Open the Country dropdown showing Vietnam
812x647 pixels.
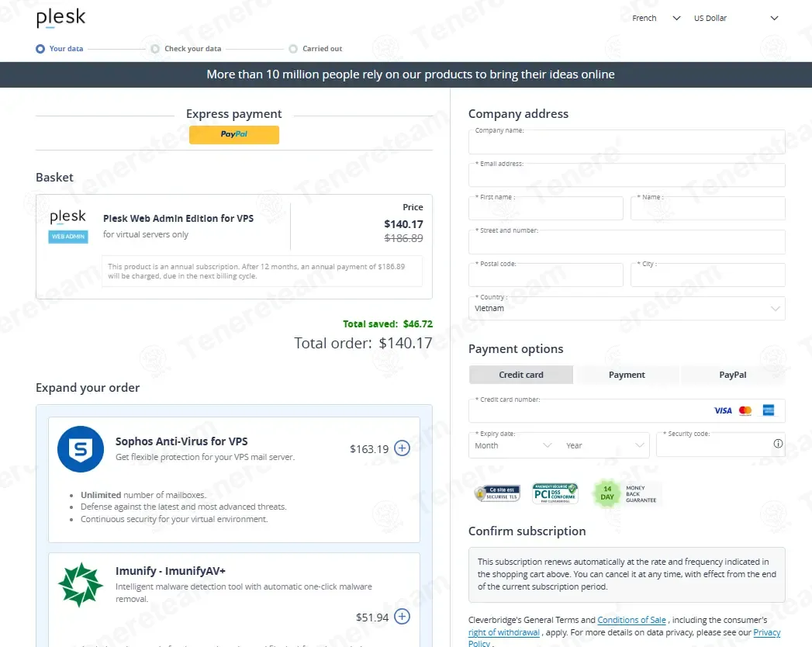click(x=627, y=308)
